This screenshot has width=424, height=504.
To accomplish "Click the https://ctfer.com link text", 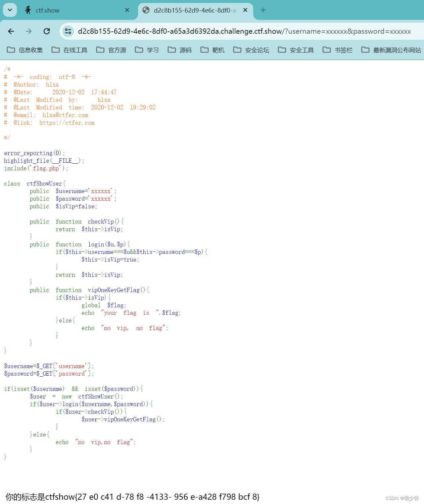I will [67, 123].
